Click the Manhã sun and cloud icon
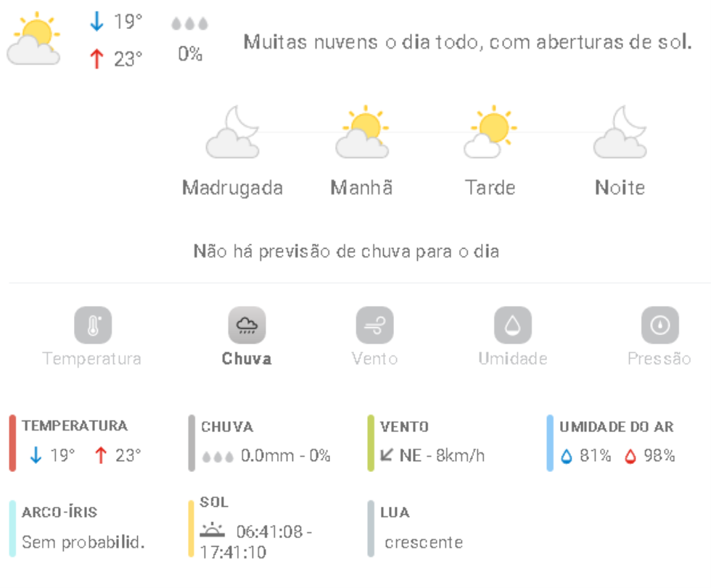The height and width of the screenshot is (588, 711). (x=362, y=132)
